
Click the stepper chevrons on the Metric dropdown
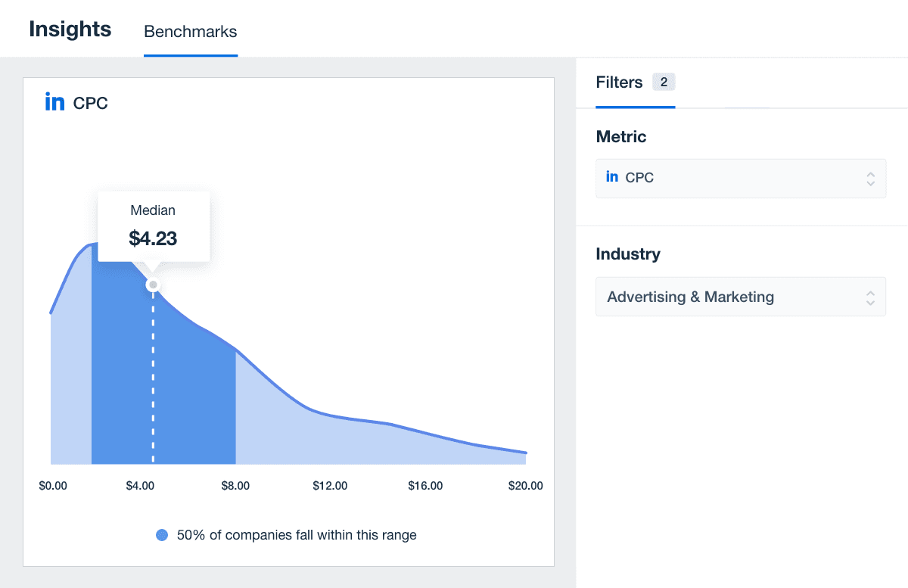click(872, 178)
